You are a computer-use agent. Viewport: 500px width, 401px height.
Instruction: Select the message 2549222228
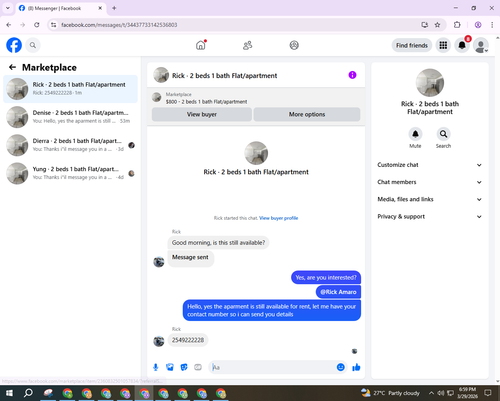pyautogui.click(x=188, y=340)
